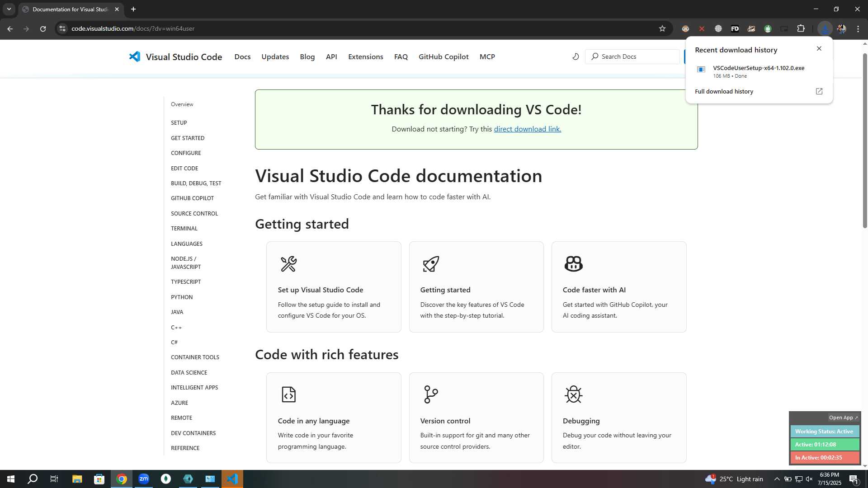Screen dimensions: 868x488
Task: Open a new browser tab
Action: 133,9
